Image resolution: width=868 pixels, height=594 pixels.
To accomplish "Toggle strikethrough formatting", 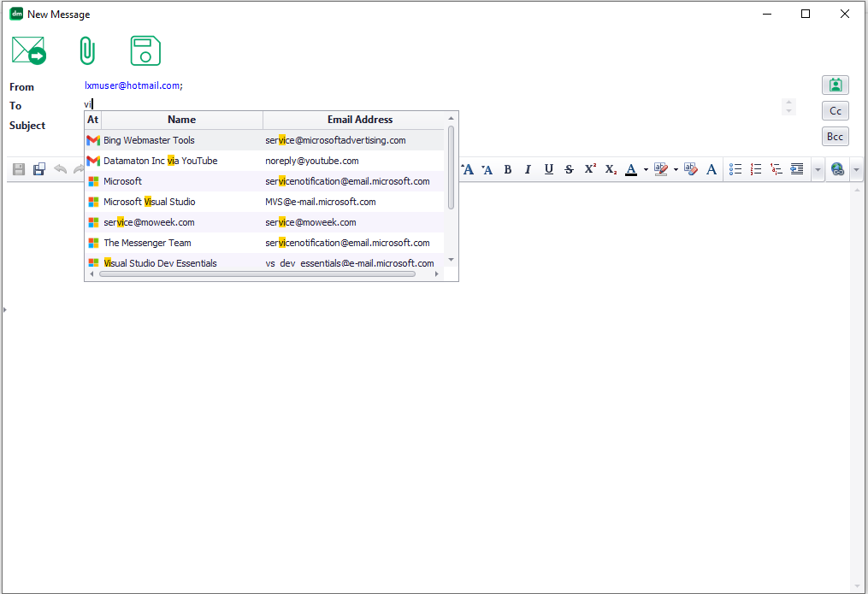I will [569, 169].
